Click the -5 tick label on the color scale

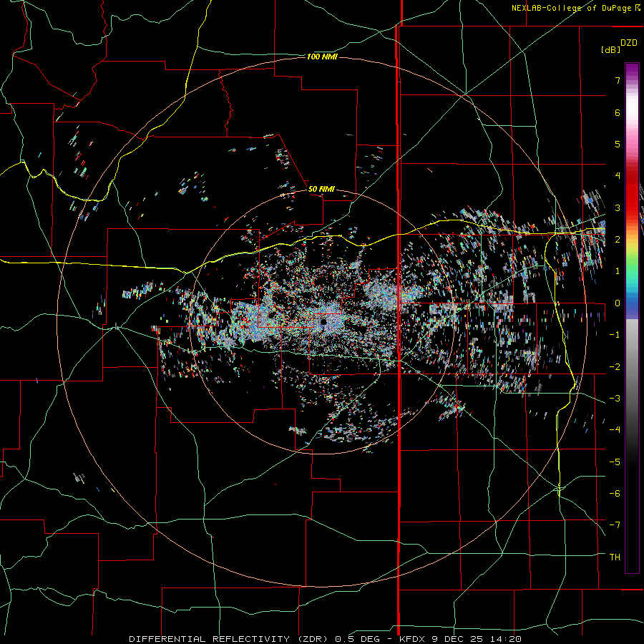tap(615, 462)
